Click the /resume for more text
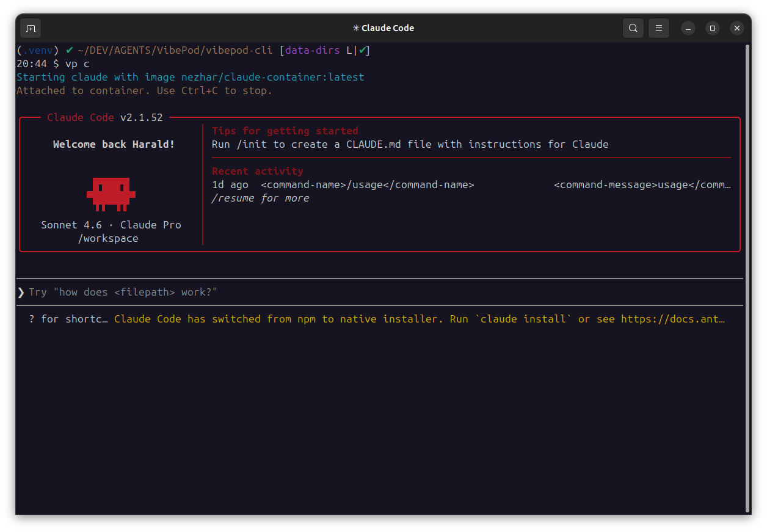 pos(260,198)
